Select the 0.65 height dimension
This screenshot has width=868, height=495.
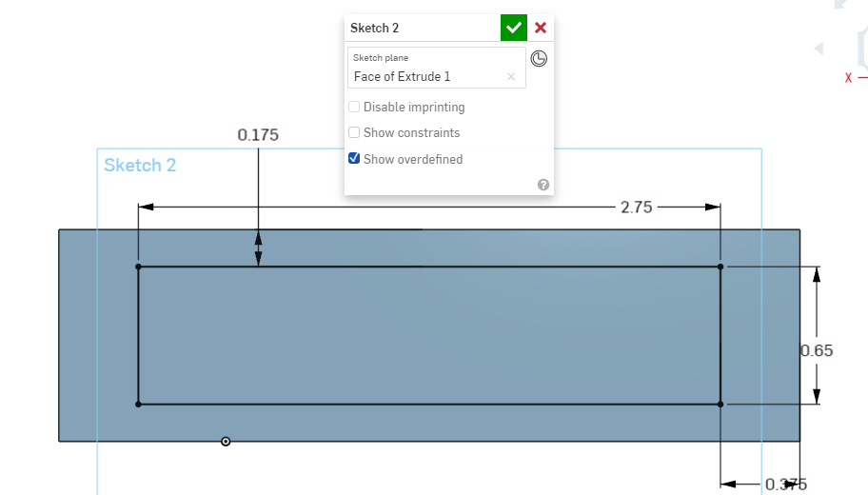[x=817, y=350]
